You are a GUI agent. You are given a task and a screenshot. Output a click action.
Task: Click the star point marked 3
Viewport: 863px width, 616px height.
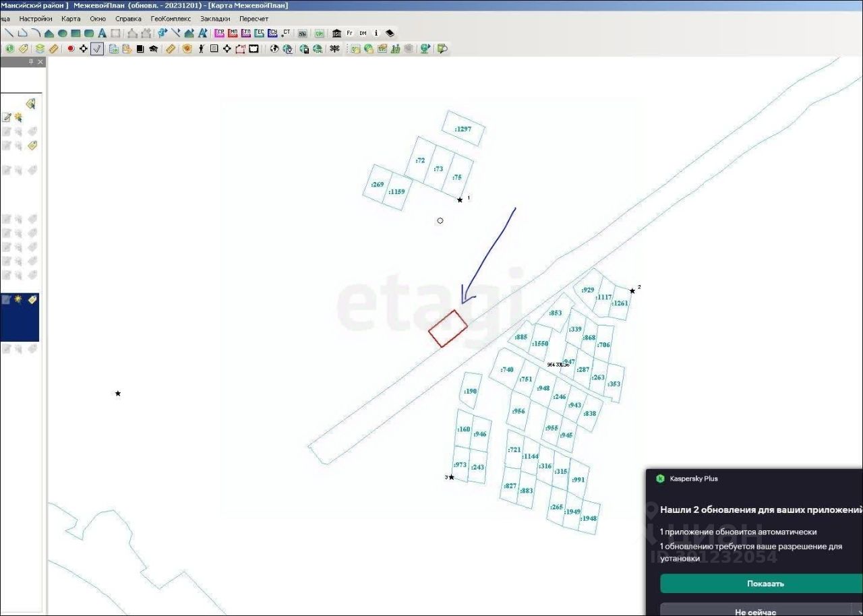pos(451,477)
